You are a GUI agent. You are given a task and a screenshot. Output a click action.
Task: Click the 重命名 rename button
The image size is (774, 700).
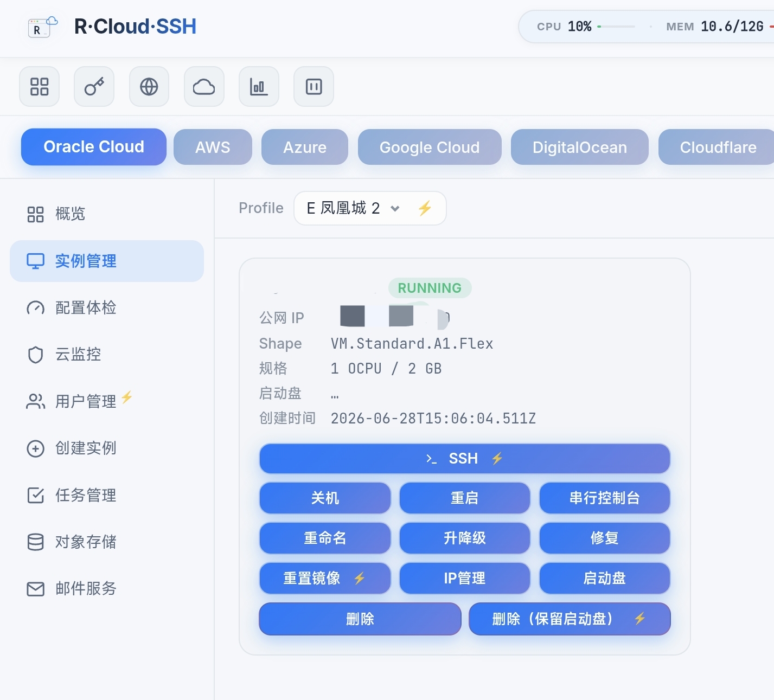point(325,538)
